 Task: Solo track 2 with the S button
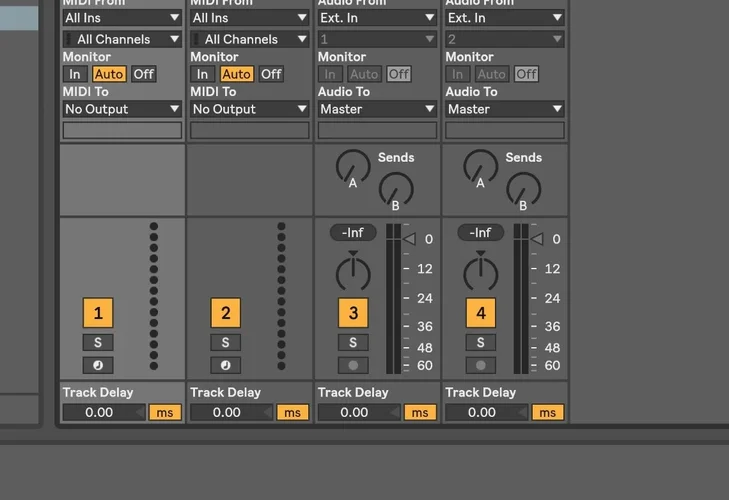pyautogui.click(x=225, y=343)
